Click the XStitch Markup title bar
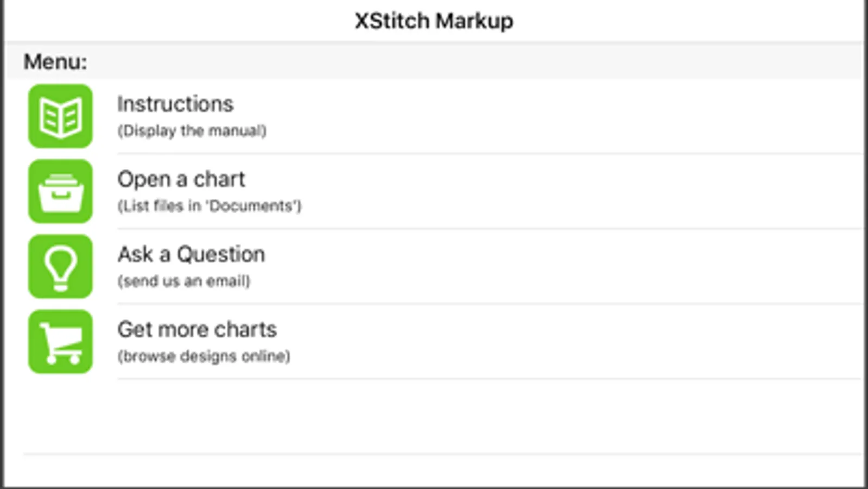This screenshot has width=868, height=489. [x=434, y=21]
